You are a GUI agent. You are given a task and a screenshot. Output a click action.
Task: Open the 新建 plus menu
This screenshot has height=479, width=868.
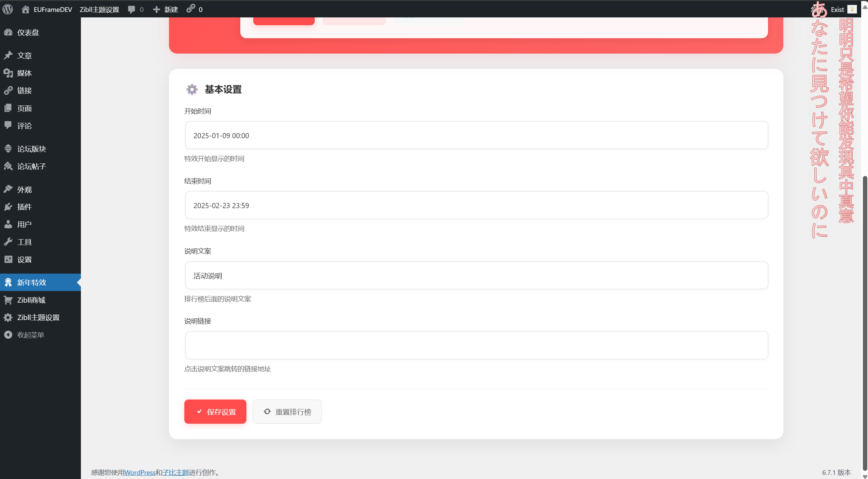coord(166,9)
